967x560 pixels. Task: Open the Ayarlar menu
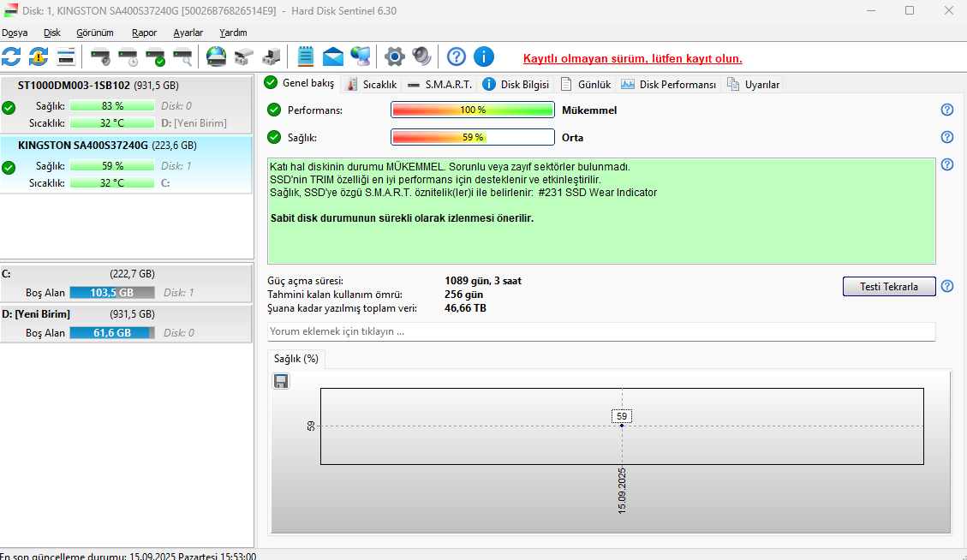click(188, 33)
